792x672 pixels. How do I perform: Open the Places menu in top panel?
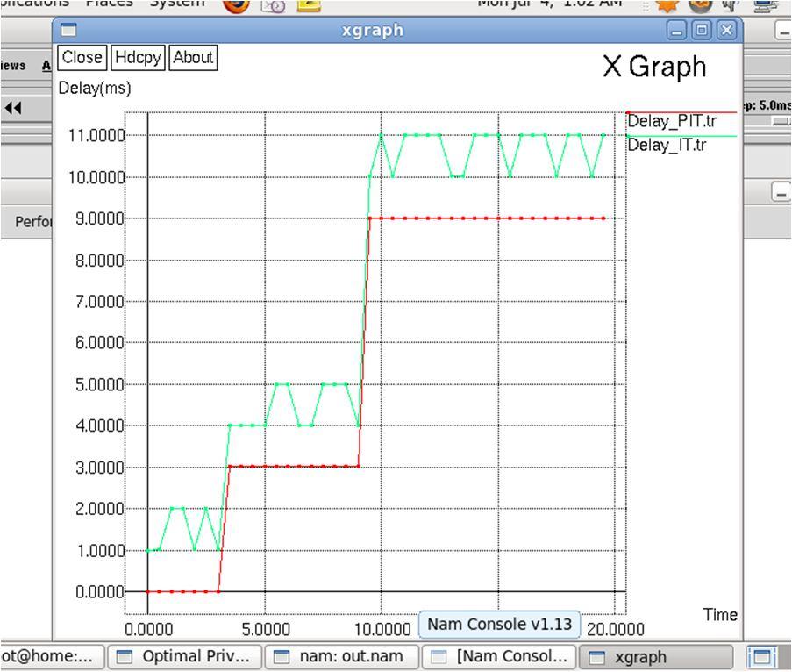tap(109, 4)
